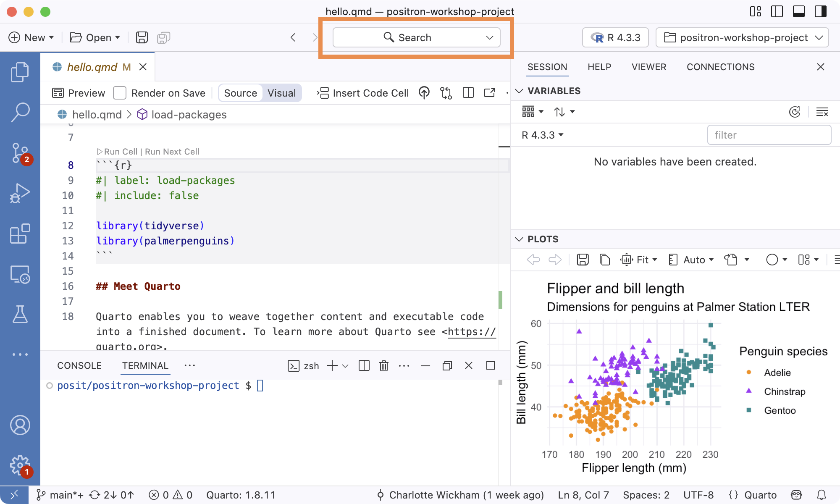Open the Accounts menu icon
Image resolution: width=840 pixels, height=504 pixels.
tap(20, 425)
